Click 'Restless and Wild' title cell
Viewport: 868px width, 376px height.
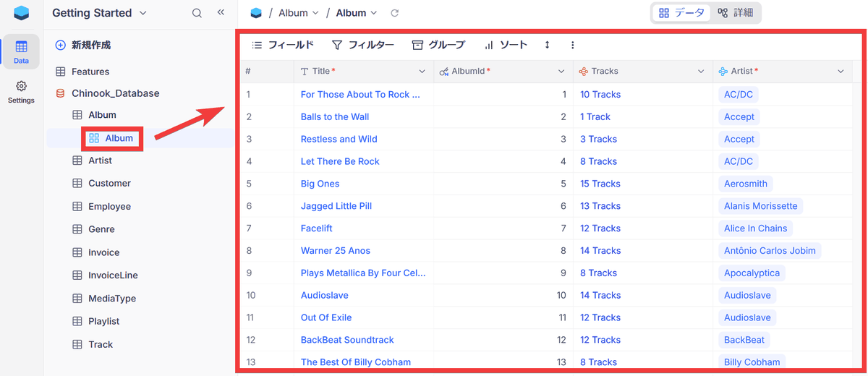[364, 139]
